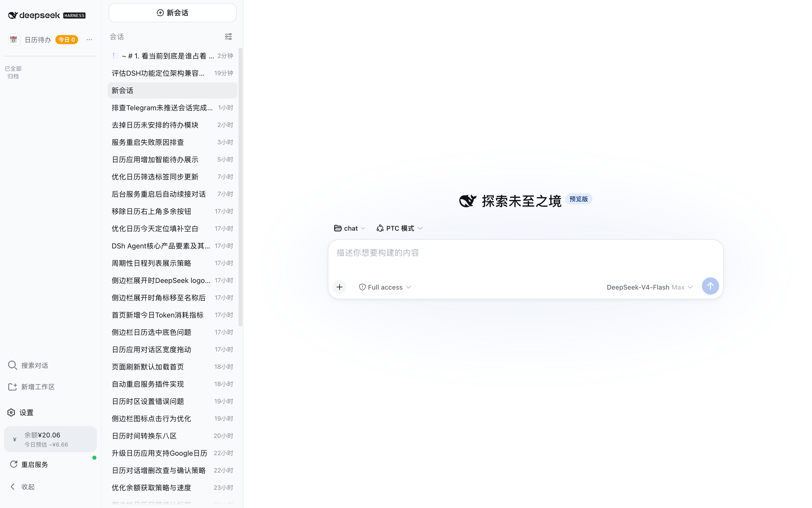Open conversation 后台服务重启后自动续接对话
This screenshot has width=812, height=508.
[173, 194]
